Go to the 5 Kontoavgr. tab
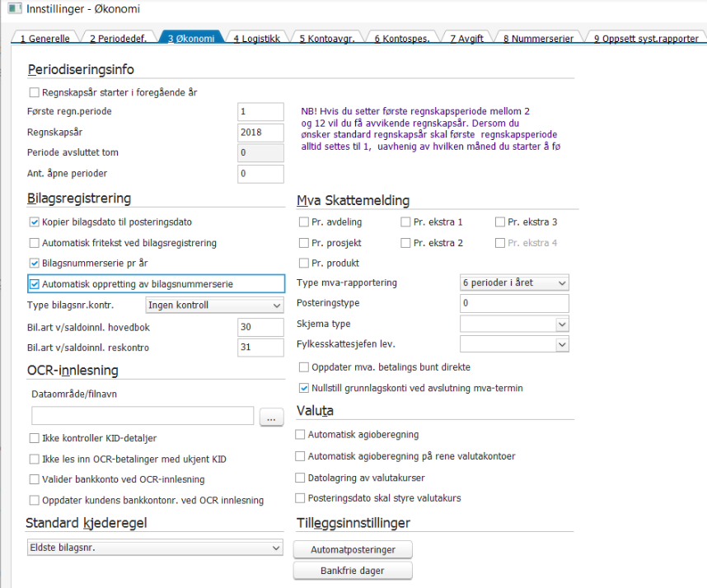Screen dimensions: 707x588 pos(327,39)
